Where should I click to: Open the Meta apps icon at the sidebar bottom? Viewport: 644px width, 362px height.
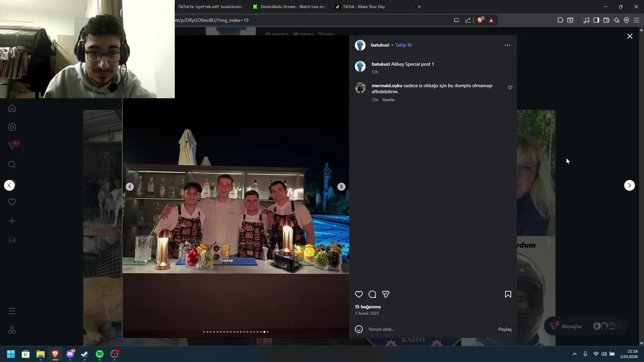12,330
